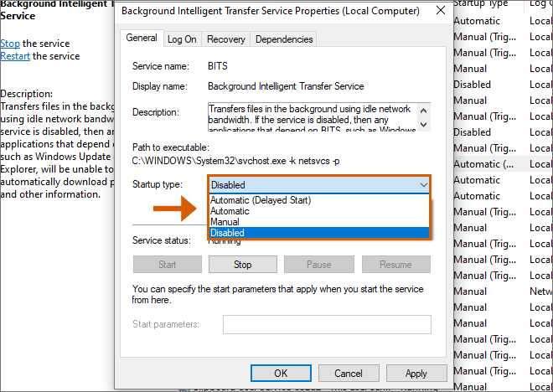The height and width of the screenshot is (392, 553).
Task: Go to the Dependencies tab
Action: tap(283, 39)
